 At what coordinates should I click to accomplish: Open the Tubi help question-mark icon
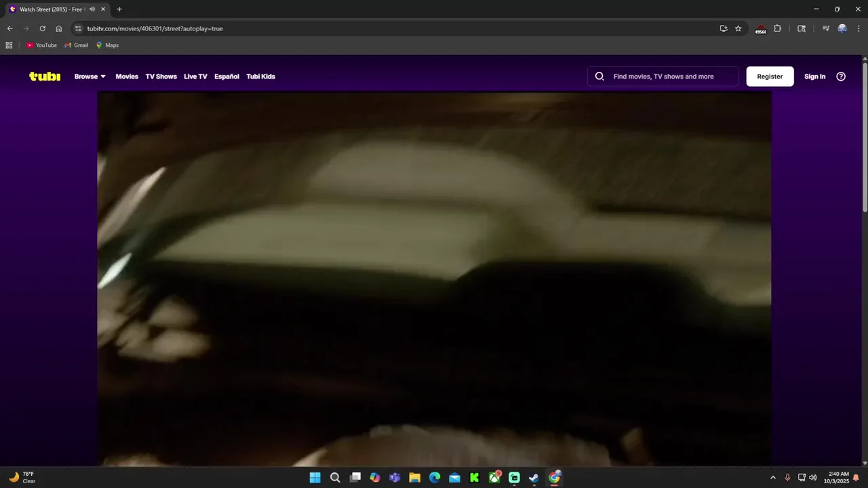coord(841,77)
